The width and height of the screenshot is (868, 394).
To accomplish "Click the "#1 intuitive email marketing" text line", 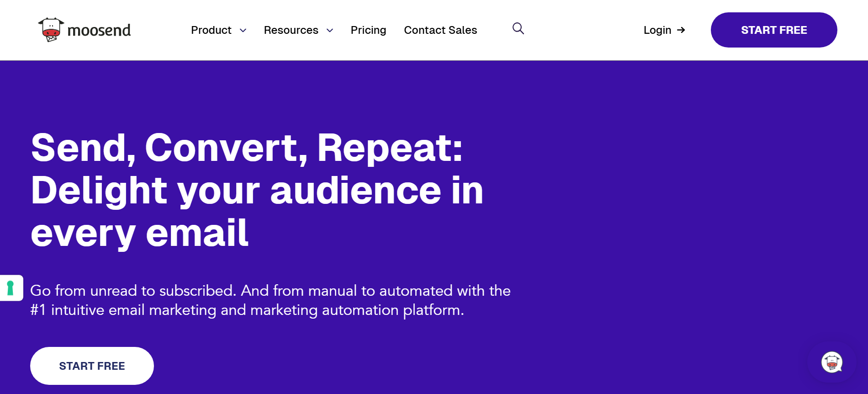I will [247, 310].
